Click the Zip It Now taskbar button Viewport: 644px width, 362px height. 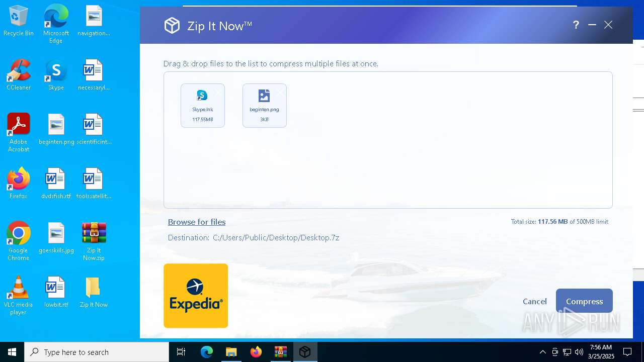click(x=305, y=352)
